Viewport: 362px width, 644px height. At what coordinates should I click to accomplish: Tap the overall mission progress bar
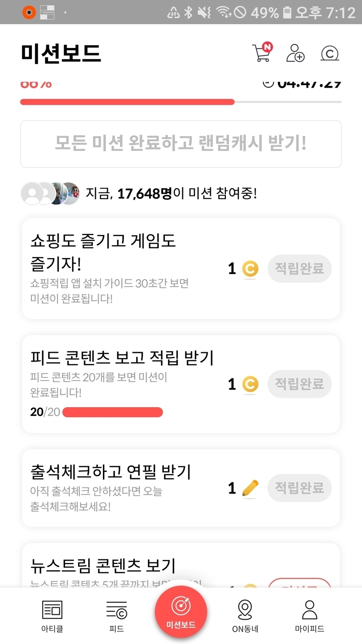click(x=181, y=102)
